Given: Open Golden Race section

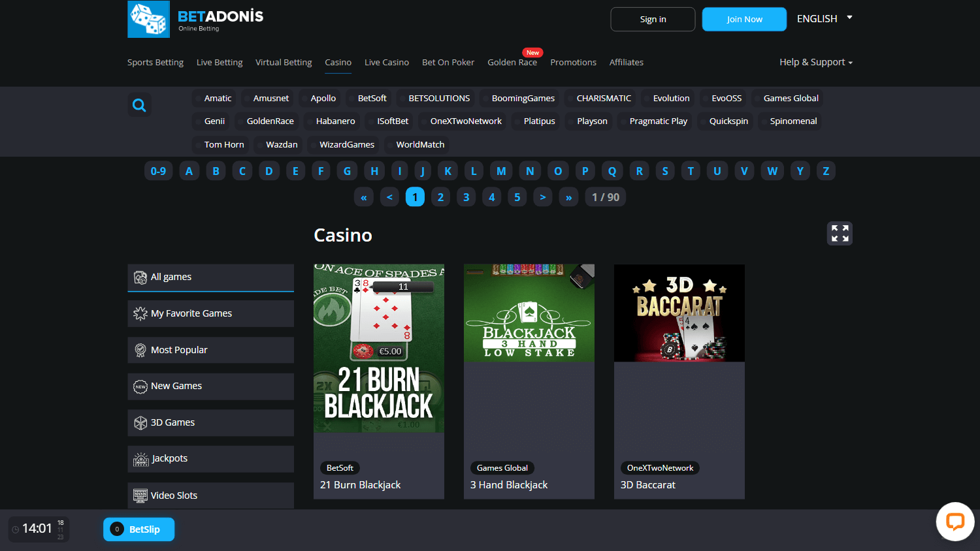Looking at the screenshot, I should tap(512, 63).
